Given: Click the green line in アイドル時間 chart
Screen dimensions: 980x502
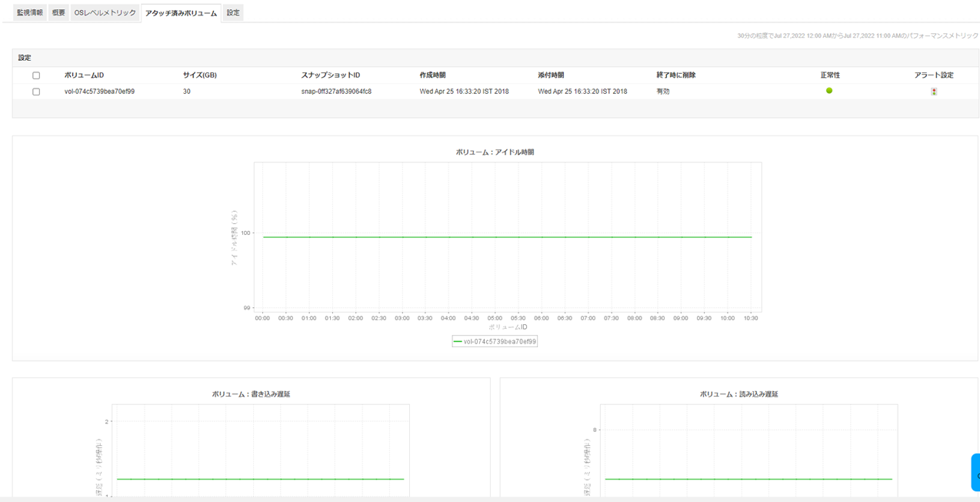Looking at the screenshot, I should [x=508, y=237].
